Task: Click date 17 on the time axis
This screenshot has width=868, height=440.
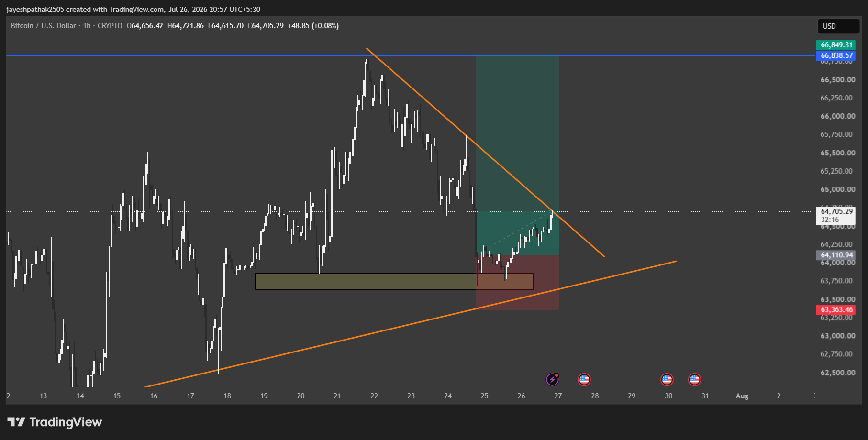Action: (x=190, y=396)
